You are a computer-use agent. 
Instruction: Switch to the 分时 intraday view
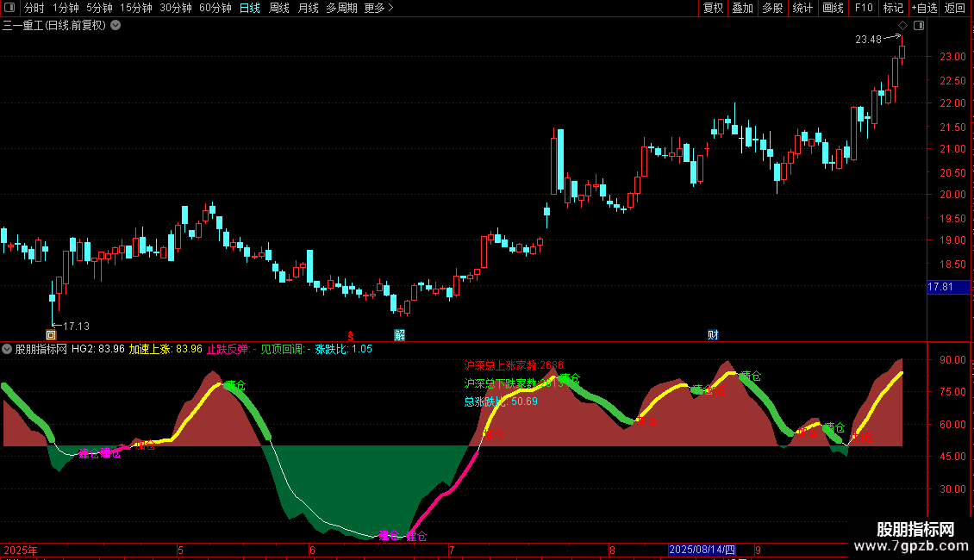tap(34, 8)
